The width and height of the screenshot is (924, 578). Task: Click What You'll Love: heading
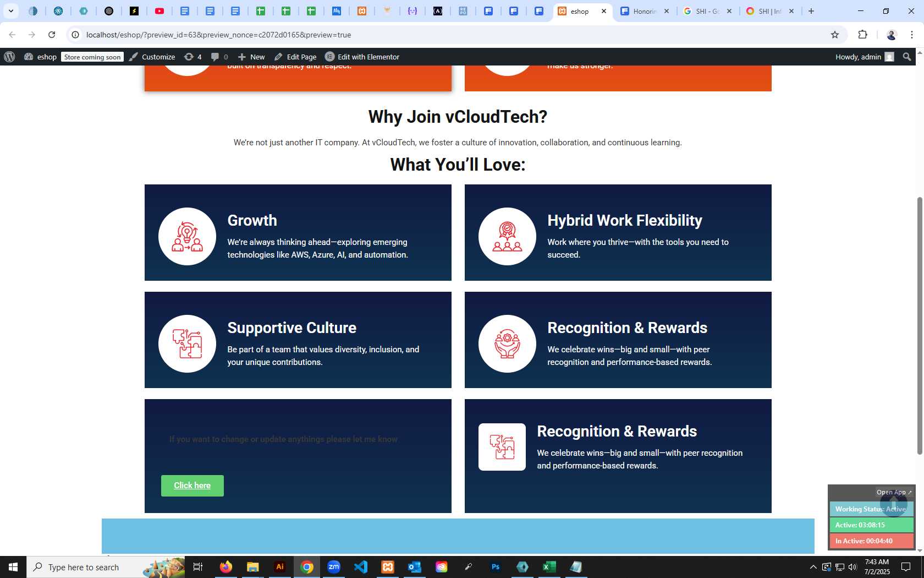tap(458, 165)
